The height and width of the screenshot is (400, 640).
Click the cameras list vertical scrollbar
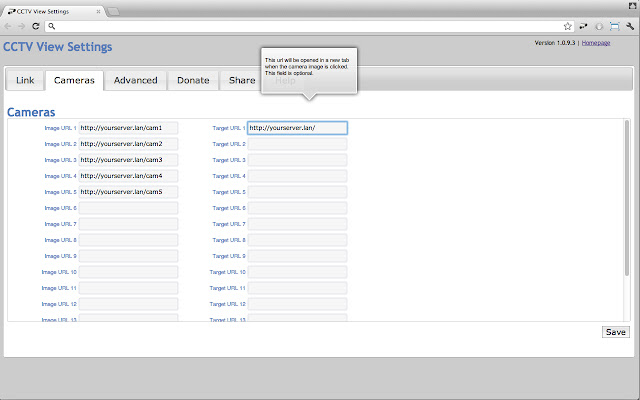coord(627,198)
